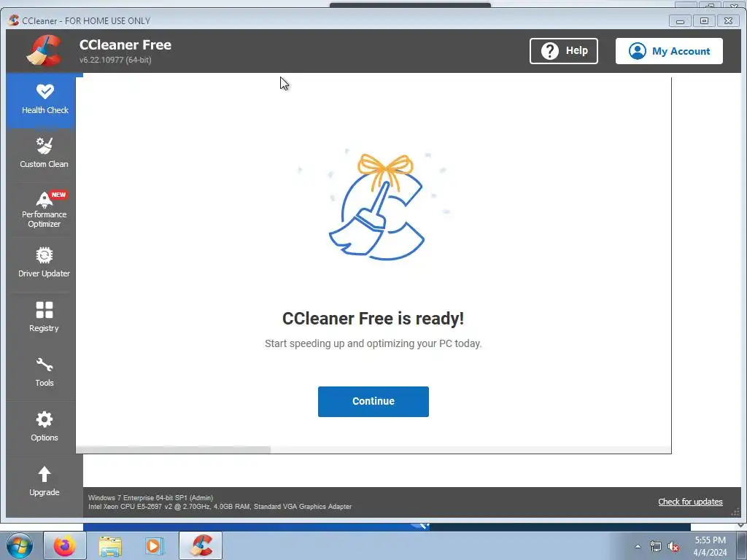
Task: Open the Tools section
Action: (x=44, y=371)
